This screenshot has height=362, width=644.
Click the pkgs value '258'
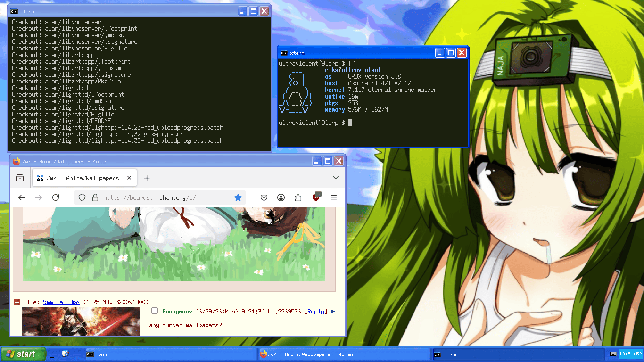pyautogui.click(x=353, y=103)
